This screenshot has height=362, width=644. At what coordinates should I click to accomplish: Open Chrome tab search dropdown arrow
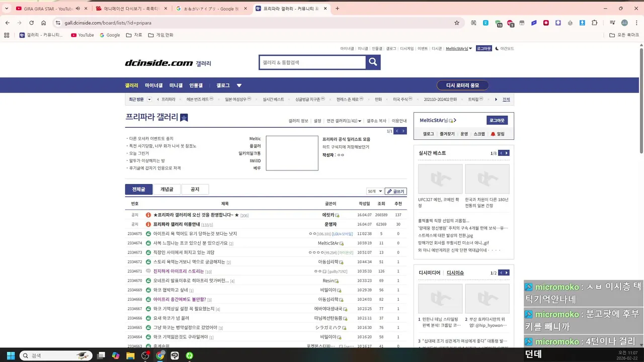(7, 9)
